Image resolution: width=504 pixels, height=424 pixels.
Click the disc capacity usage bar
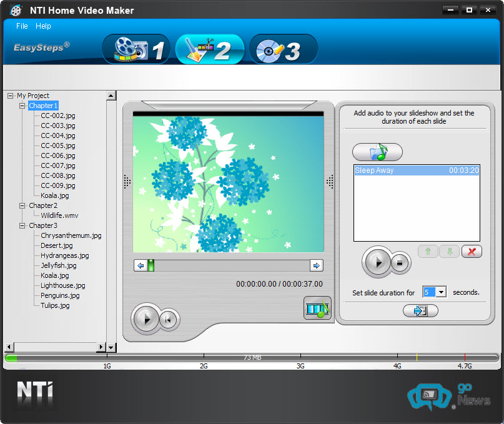tap(252, 357)
